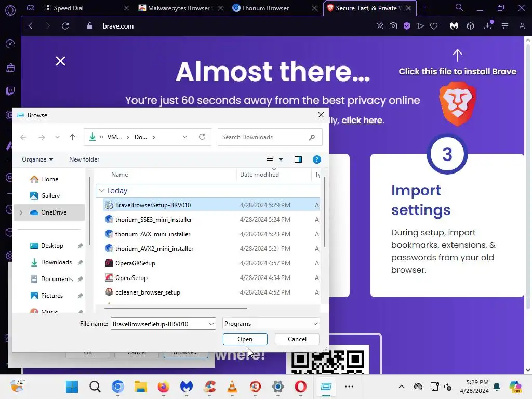Open the Programs file type dropdown
532x399 pixels.
tap(271, 324)
